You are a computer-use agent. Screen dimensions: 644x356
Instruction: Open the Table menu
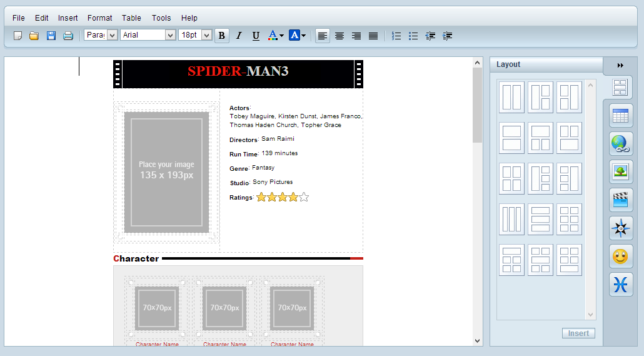[131, 18]
